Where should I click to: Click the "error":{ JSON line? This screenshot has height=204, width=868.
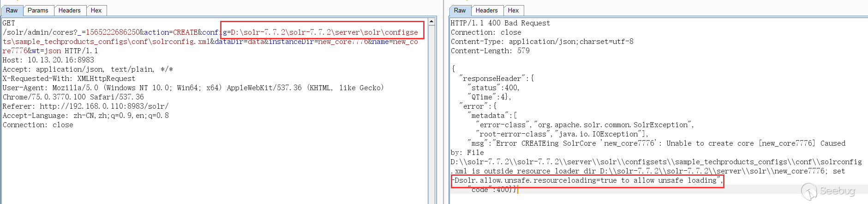[x=478, y=106]
